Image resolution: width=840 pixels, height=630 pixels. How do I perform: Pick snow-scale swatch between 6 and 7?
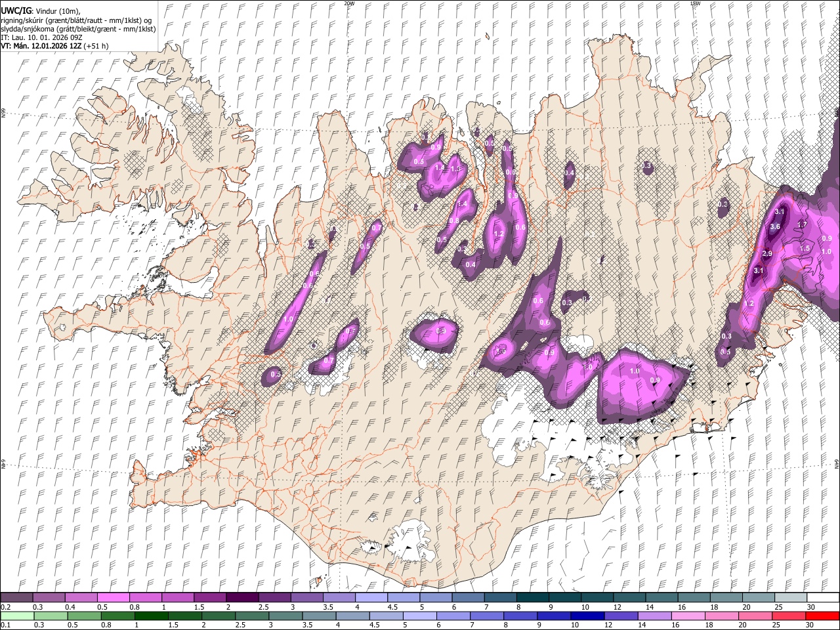tap(469, 597)
